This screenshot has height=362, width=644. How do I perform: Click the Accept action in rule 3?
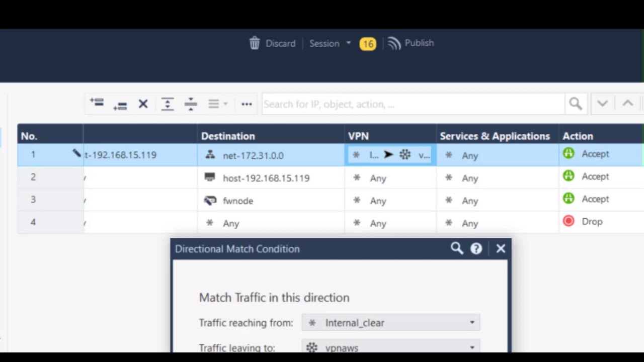click(595, 199)
